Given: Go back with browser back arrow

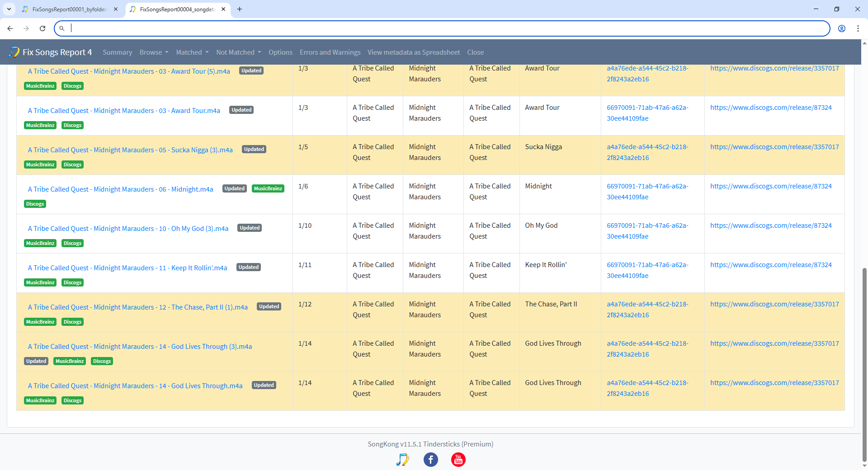Looking at the screenshot, I should 10,28.
